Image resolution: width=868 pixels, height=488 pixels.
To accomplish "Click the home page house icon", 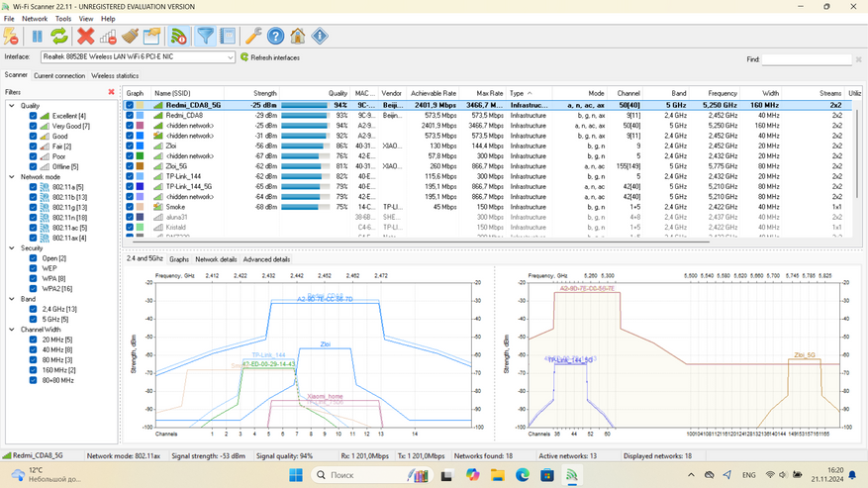I will click(x=298, y=37).
